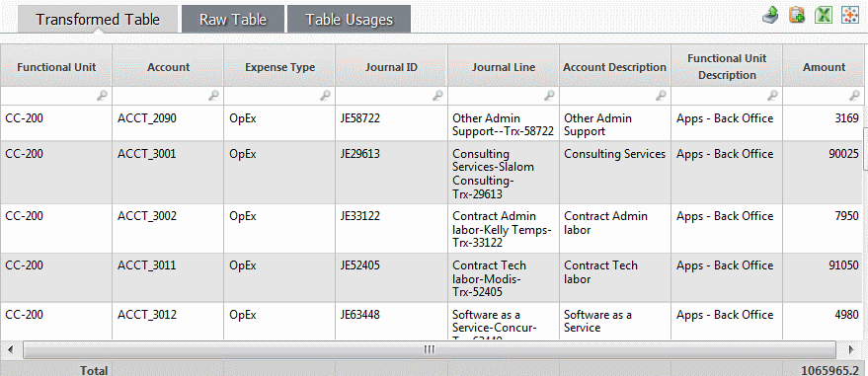Click the vertical scrollbar thumb at right edge
The width and height of the screenshot is (868, 376).
point(866,148)
